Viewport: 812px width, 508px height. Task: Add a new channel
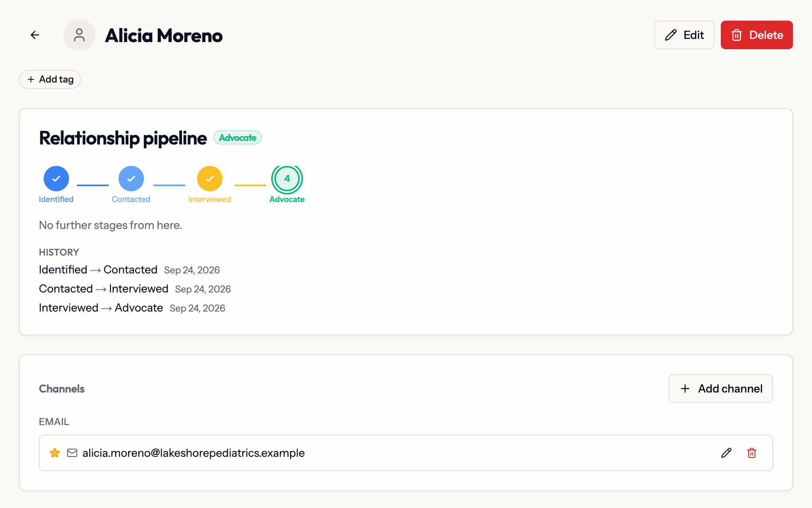[x=720, y=389]
